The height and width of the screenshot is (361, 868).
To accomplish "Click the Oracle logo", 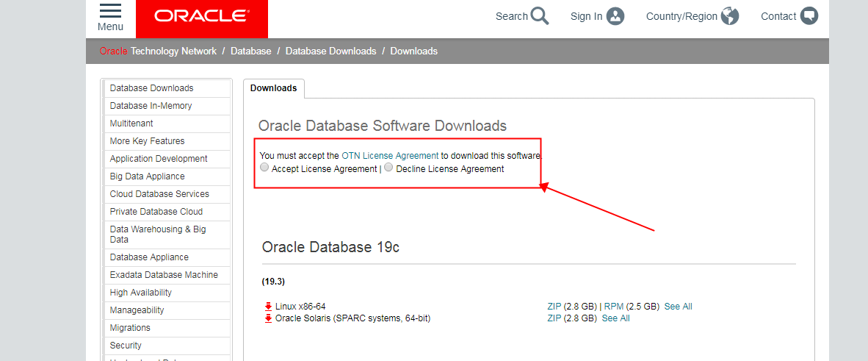I will 201,16.
